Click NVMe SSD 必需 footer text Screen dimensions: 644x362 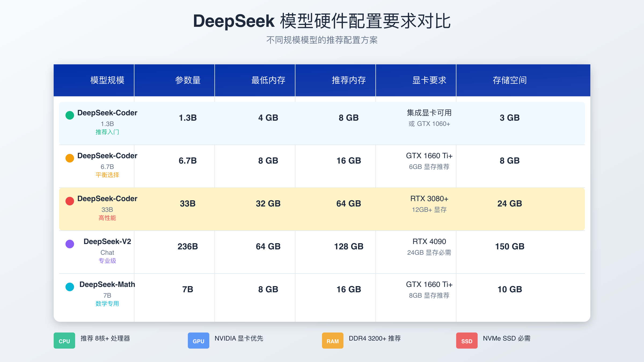tap(507, 338)
